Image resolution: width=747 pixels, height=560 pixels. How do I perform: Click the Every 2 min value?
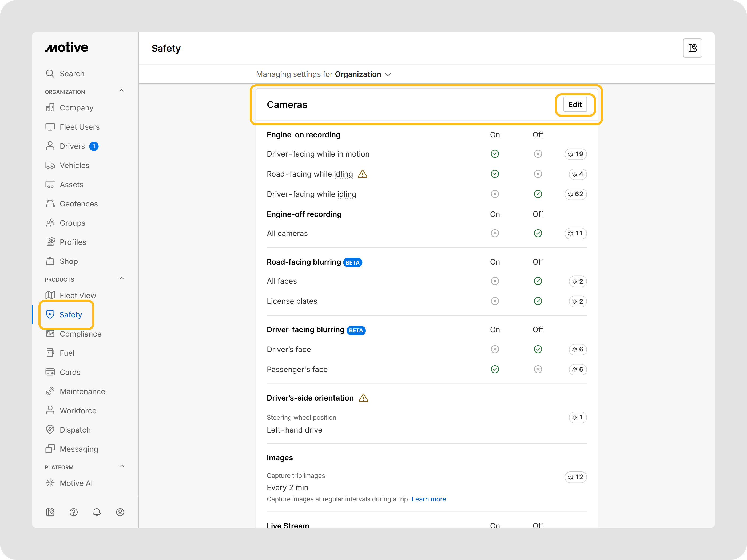[287, 487]
